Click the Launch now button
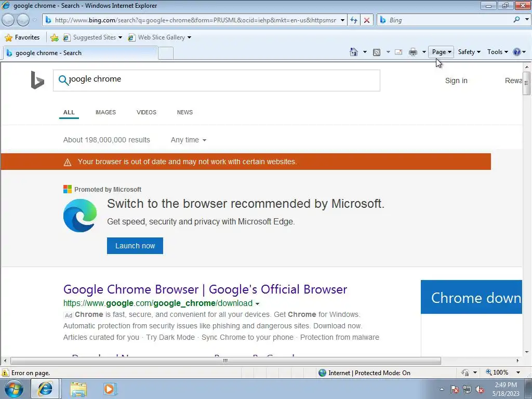This screenshot has width=532, height=399. 135,246
